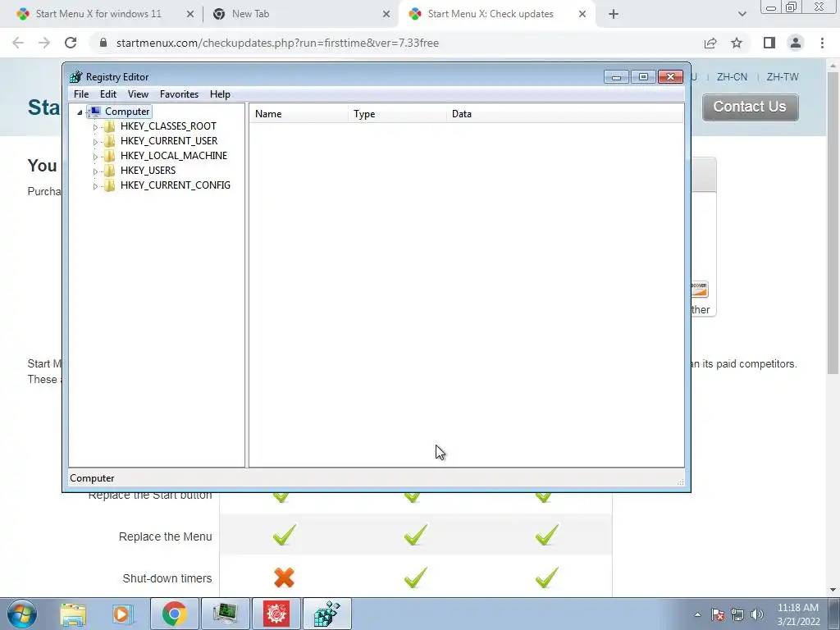This screenshot has width=840, height=630.
Task: Collapse the Computer tree node
Action: click(x=80, y=112)
